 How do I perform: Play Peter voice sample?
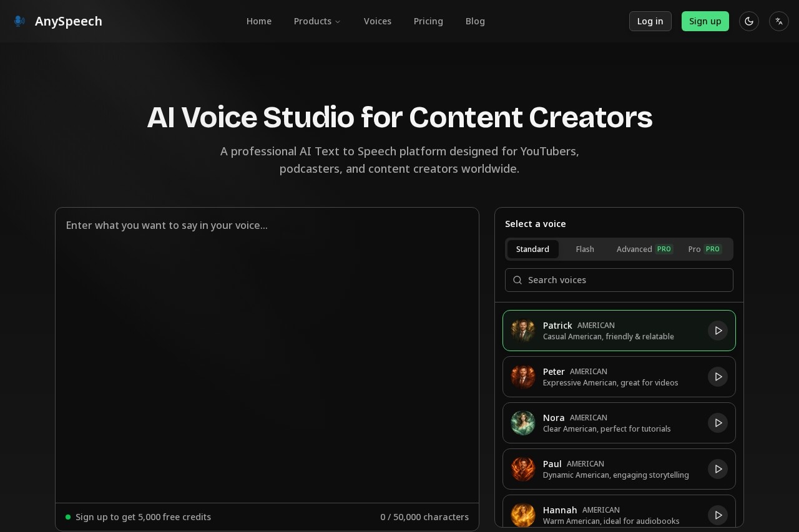(718, 377)
